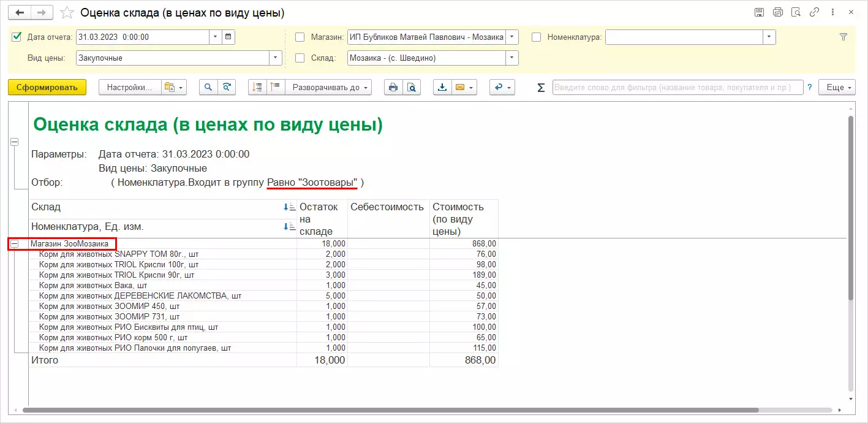Open print preview from the toolbar

pyautogui.click(x=412, y=88)
